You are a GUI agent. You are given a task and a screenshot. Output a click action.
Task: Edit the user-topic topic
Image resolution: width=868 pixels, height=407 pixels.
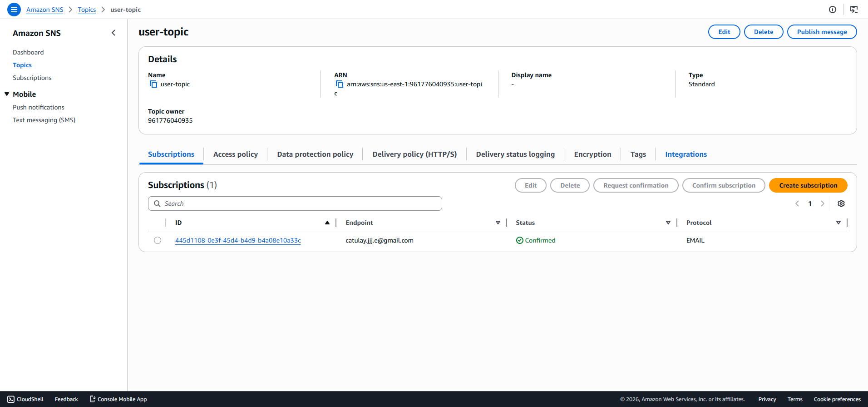tap(724, 32)
